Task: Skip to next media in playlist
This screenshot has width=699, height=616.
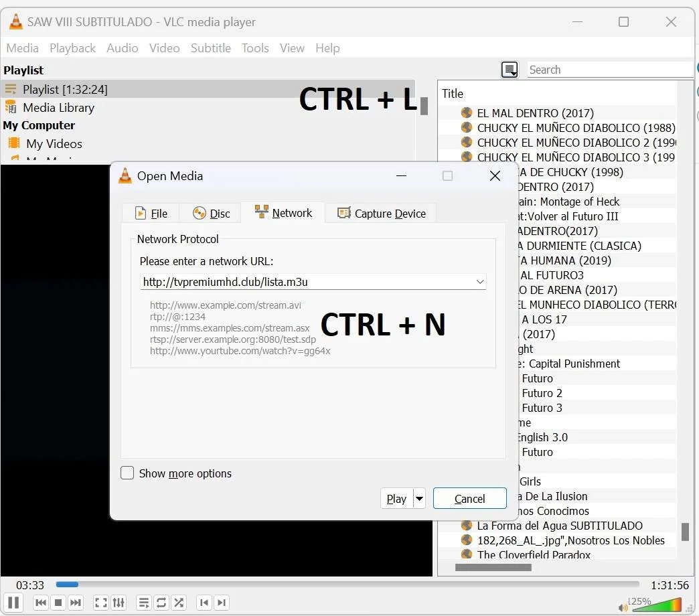Action: coord(76,603)
